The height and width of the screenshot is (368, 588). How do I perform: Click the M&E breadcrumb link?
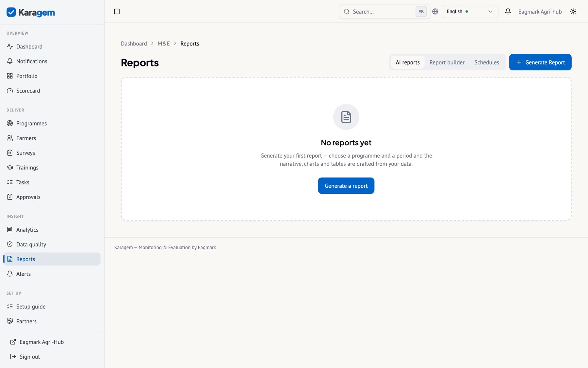tap(164, 44)
